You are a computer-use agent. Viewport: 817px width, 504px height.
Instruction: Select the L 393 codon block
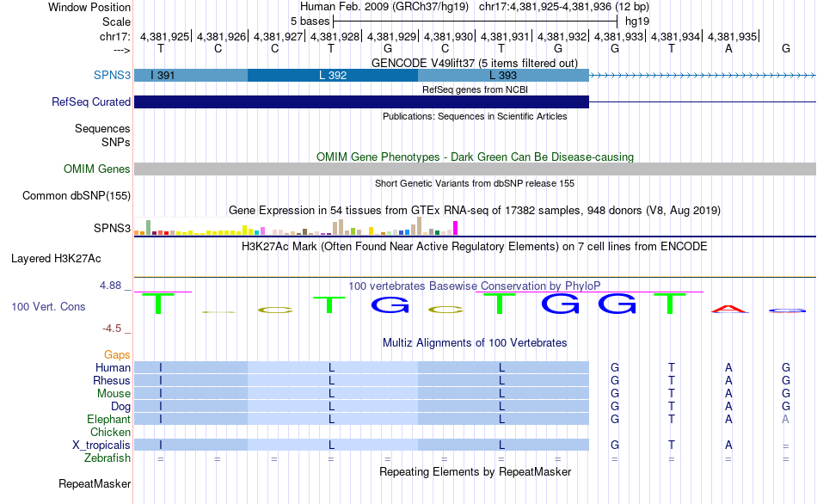(x=503, y=75)
